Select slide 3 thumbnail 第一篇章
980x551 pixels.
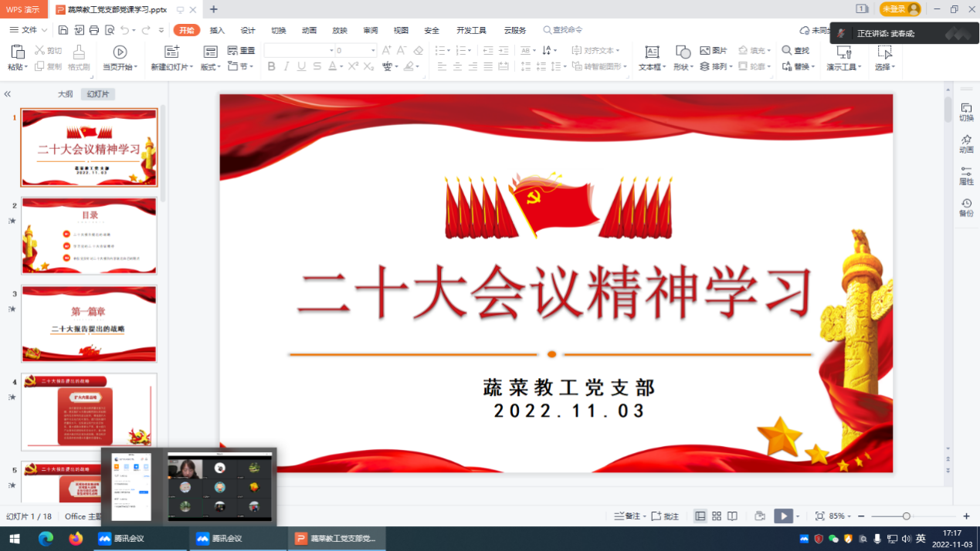90,323
